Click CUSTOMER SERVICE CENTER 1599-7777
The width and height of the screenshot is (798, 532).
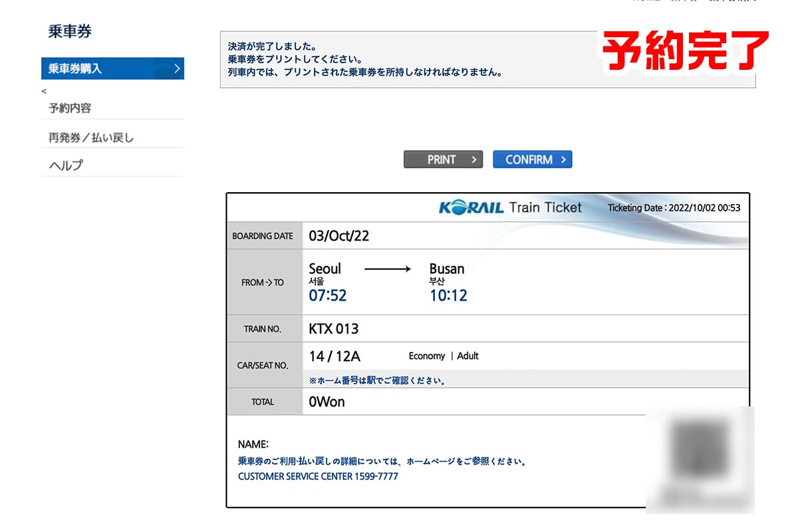[x=318, y=476]
